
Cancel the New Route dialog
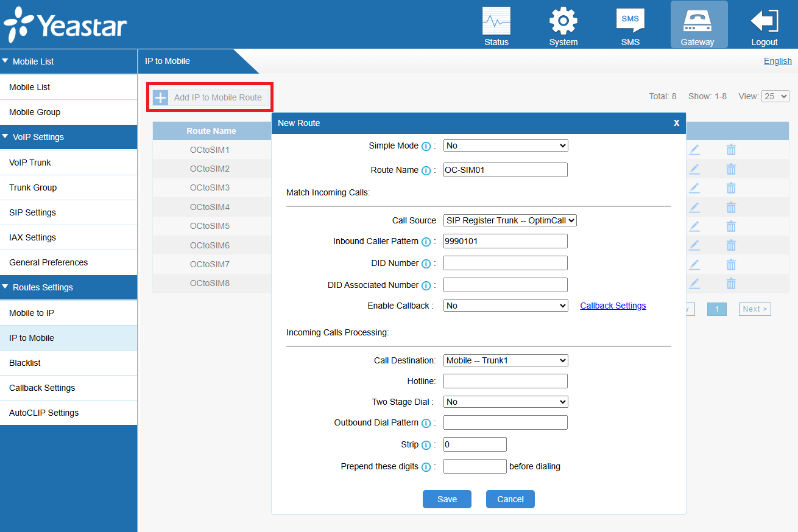(x=510, y=499)
